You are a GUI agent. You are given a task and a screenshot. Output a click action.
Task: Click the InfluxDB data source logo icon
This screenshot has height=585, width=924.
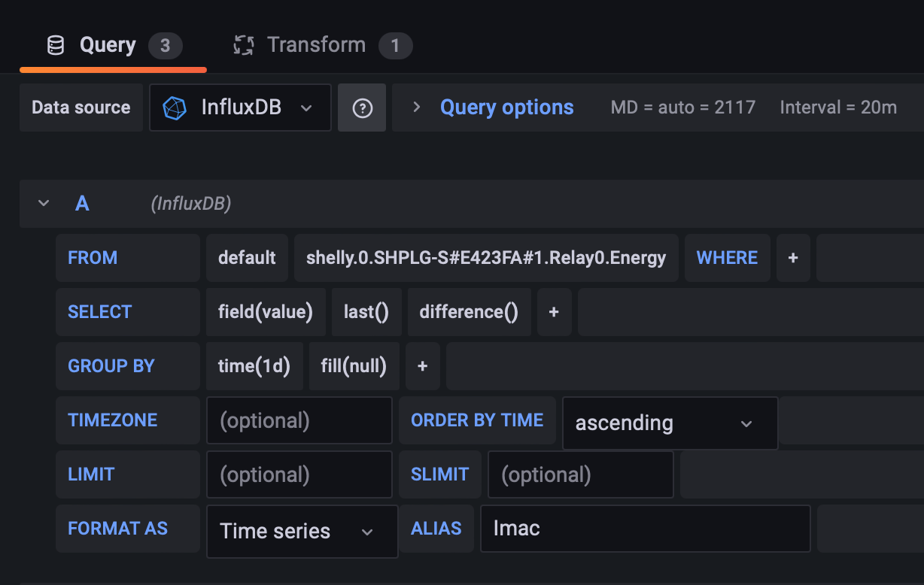(175, 108)
